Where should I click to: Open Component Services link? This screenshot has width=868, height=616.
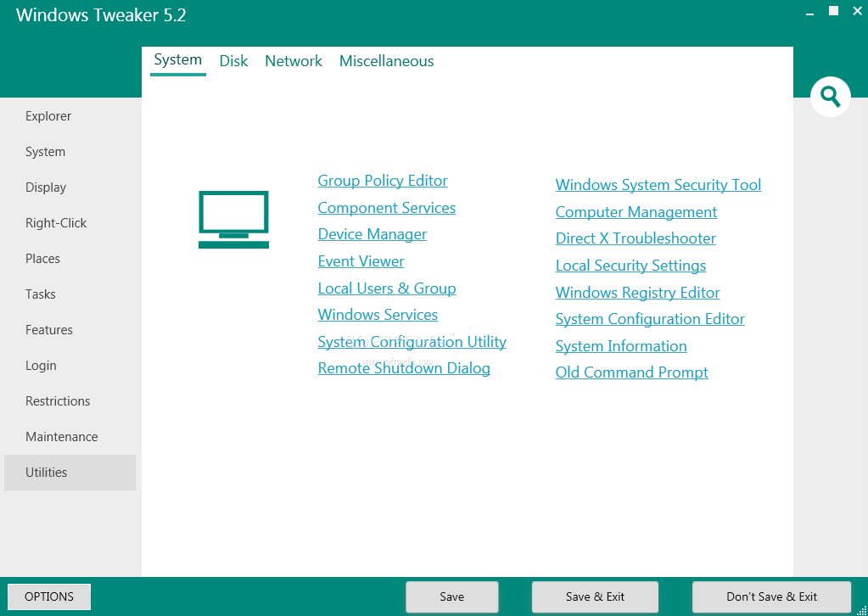[x=386, y=208]
